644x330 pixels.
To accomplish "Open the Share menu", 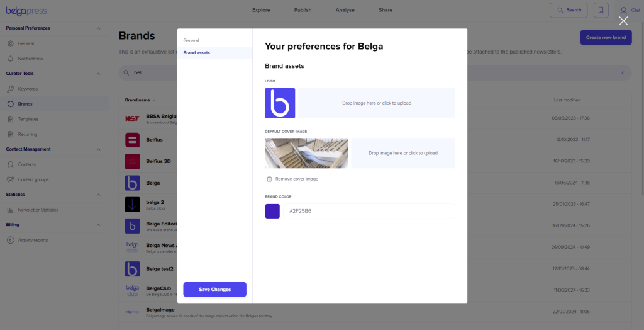I will point(386,10).
